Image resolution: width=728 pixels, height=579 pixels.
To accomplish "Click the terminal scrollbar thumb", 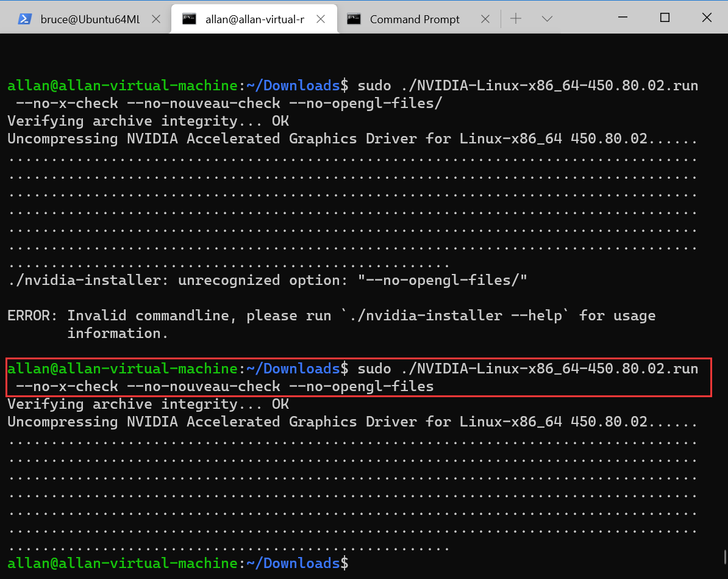I will [x=725, y=556].
